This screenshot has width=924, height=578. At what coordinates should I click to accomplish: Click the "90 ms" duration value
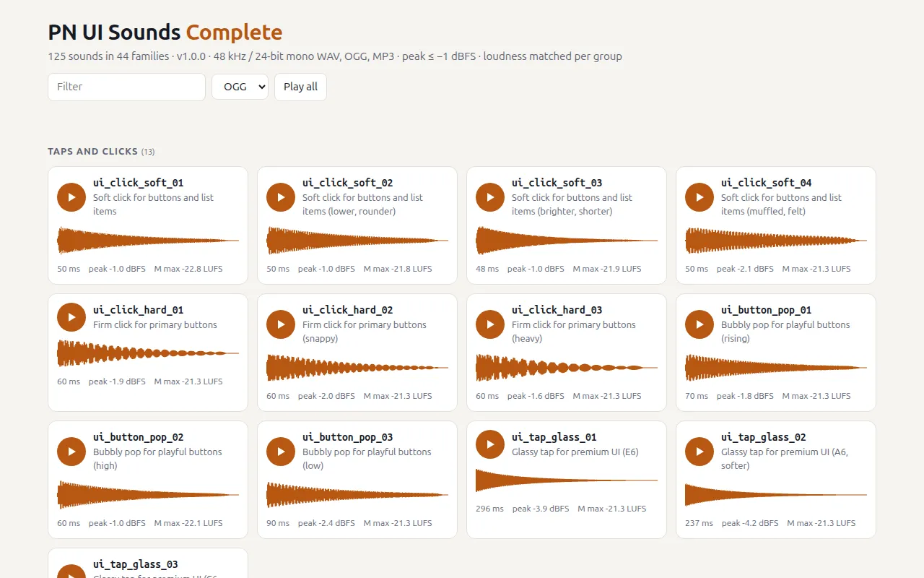click(x=278, y=523)
